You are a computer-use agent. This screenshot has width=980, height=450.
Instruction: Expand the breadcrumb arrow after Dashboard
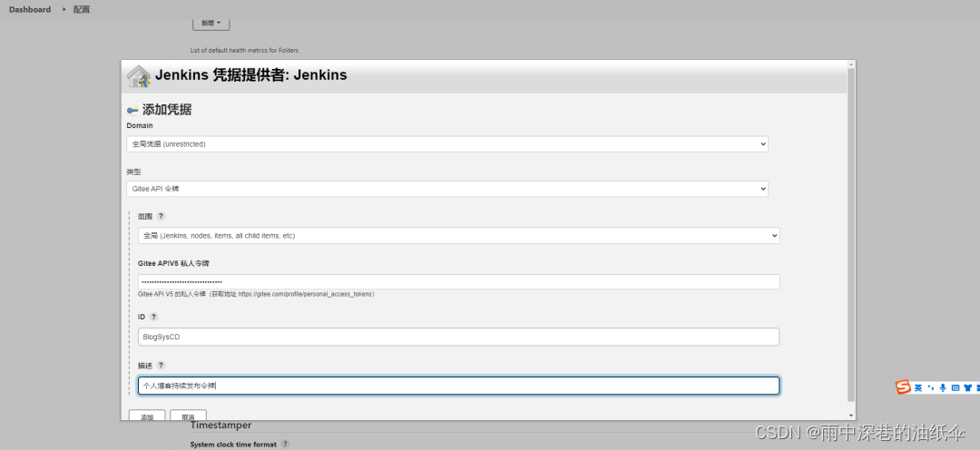pos(64,9)
